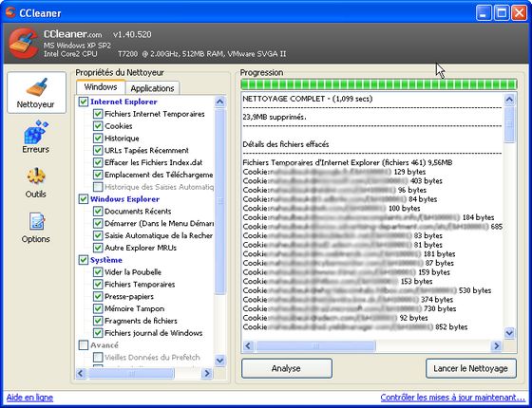The width and height of the screenshot is (532, 408).
Task: Click Lancer le Nettoyage button
Action: click(471, 368)
